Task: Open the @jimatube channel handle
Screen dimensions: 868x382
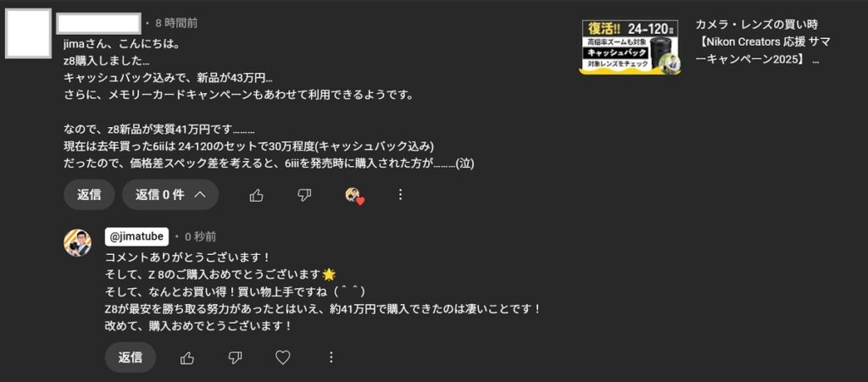Action: (x=136, y=236)
